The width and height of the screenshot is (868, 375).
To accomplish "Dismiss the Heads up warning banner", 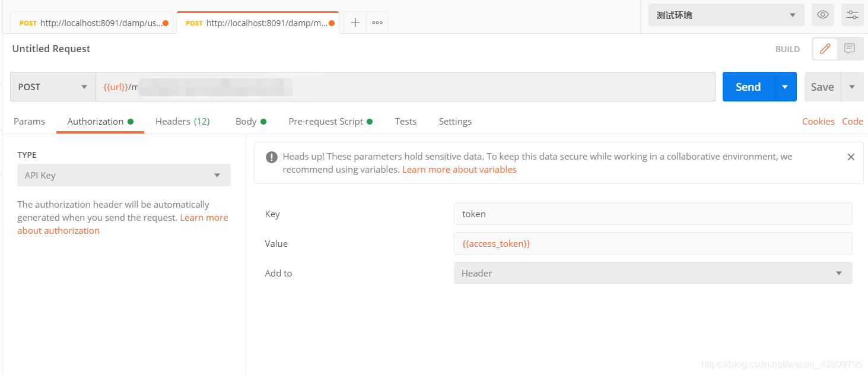I will 851,157.
